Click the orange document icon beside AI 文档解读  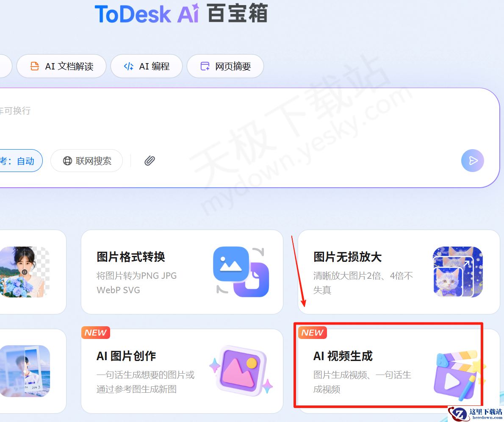pos(34,66)
